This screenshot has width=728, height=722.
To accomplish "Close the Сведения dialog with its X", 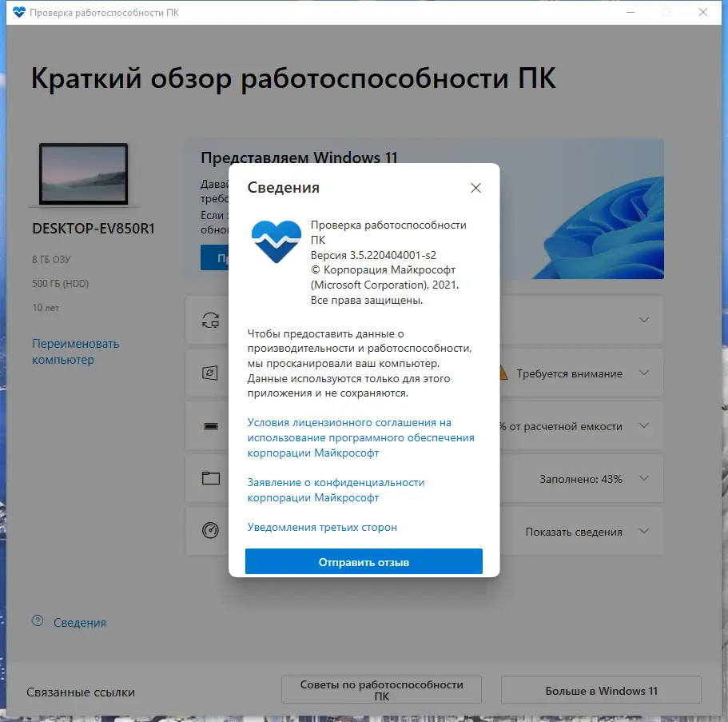I will coord(475,188).
